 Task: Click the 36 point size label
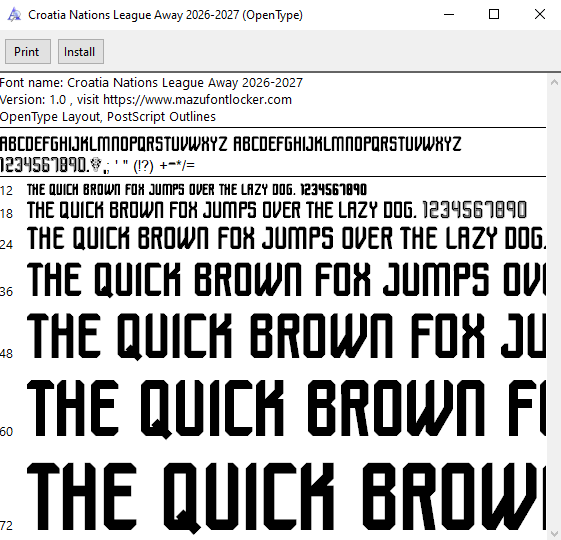[6, 292]
